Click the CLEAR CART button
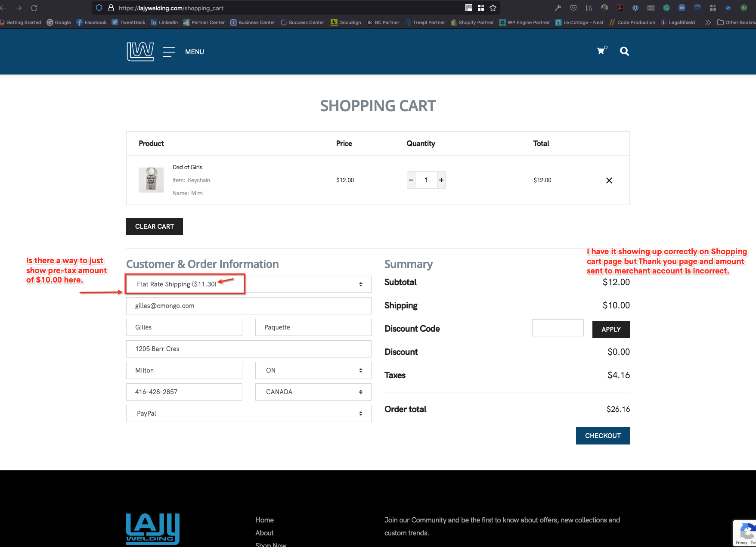The height and width of the screenshot is (547, 756). (x=154, y=227)
